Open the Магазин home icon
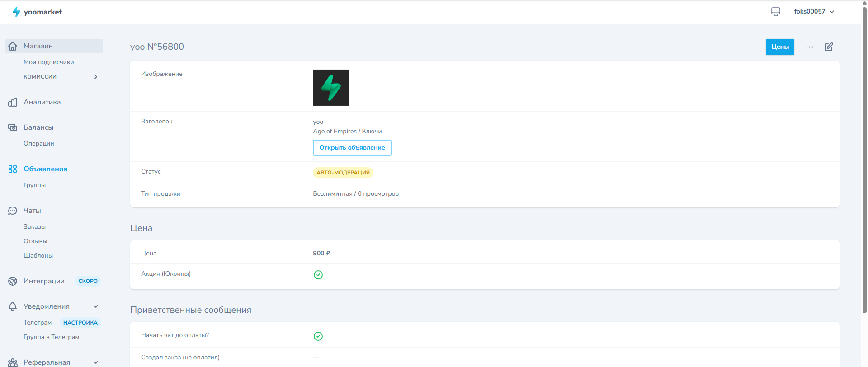 click(13, 46)
